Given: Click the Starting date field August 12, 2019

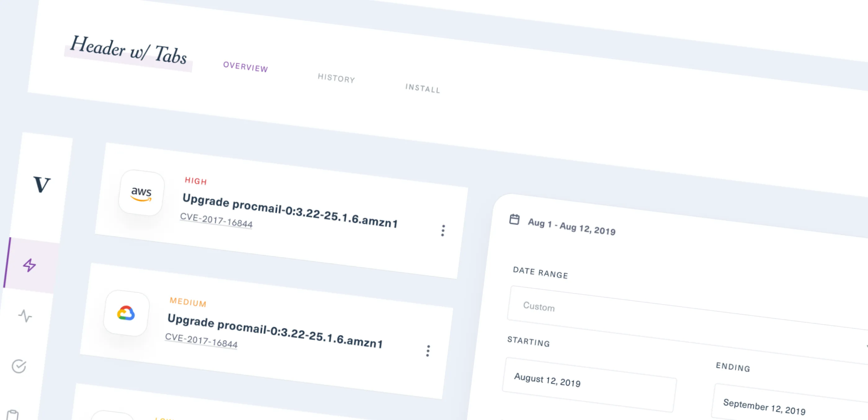Looking at the screenshot, I should pyautogui.click(x=589, y=385).
